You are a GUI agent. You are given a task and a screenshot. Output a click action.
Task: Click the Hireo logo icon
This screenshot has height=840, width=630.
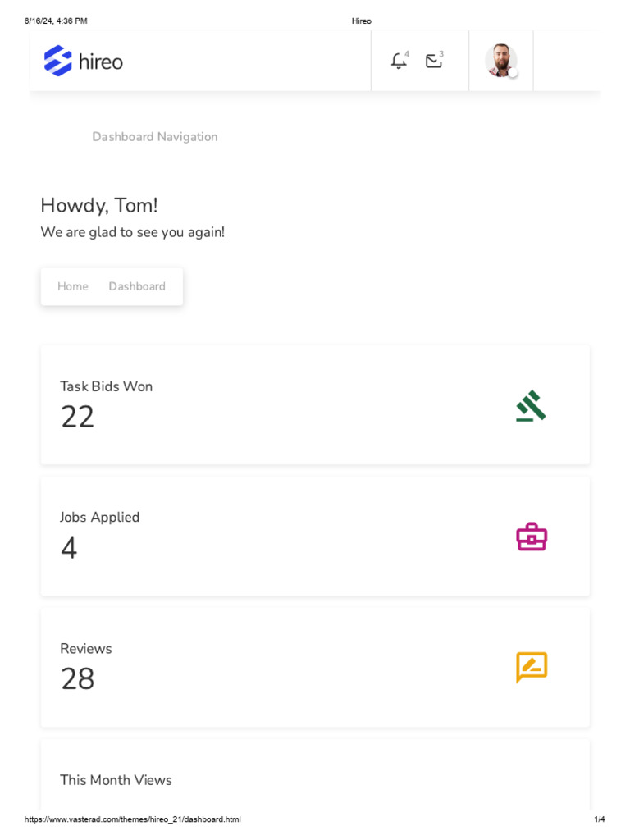pos(58,61)
